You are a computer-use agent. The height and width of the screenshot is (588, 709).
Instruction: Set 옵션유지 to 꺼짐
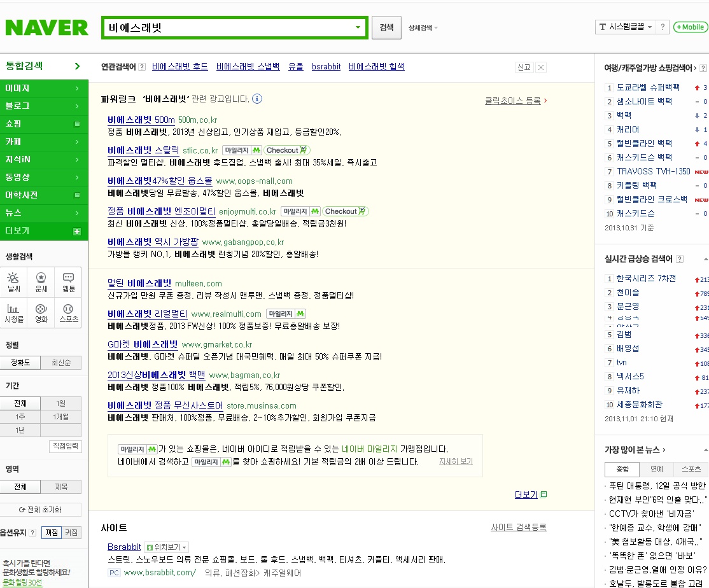pos(52,533)
